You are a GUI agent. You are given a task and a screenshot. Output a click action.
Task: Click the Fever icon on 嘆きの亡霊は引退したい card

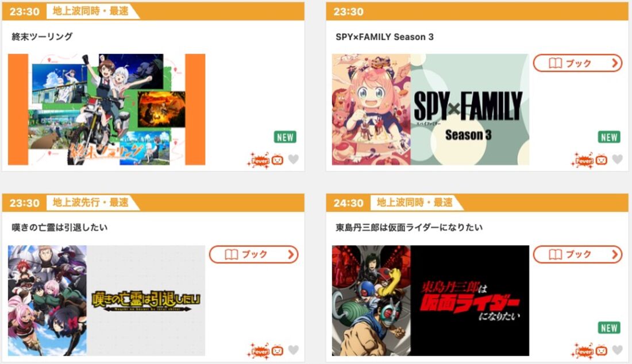(x=259, y=351)
